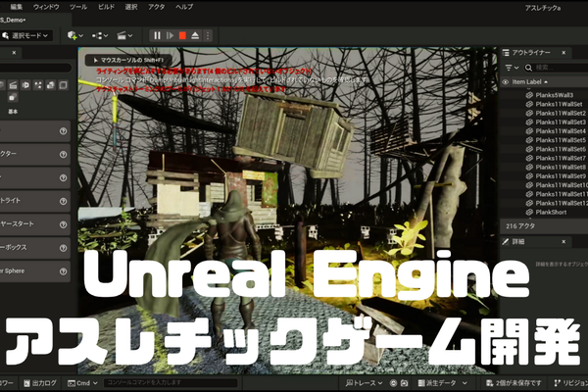This screenshot has height=392, width=588.
Task: Click the Place Actors search field
Action: tap(35, 68)
